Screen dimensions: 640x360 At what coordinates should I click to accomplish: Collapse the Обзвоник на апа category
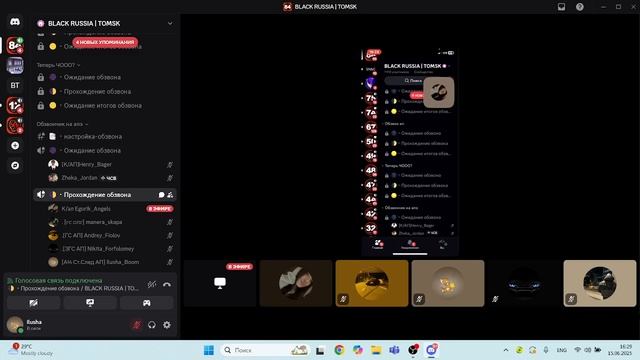(x=62, y=124)
